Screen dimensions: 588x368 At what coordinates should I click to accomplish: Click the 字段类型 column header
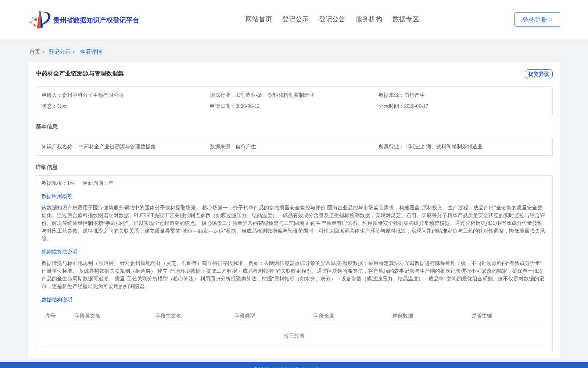(x=245, y=316)
